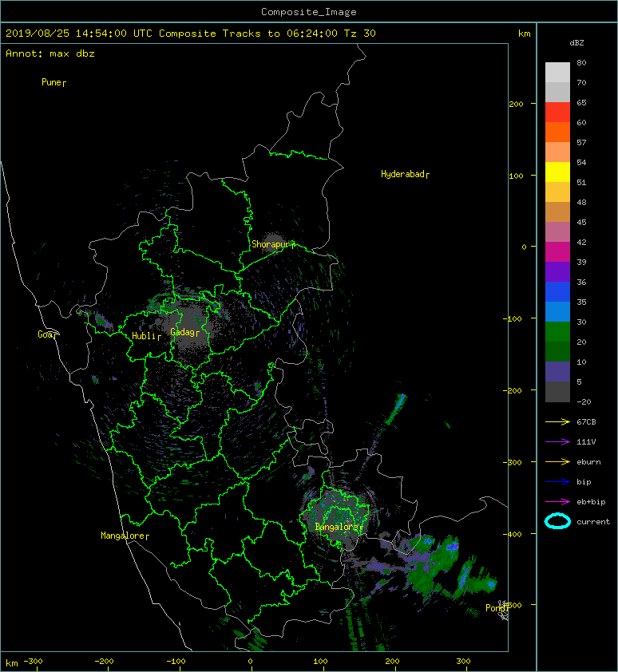Click the gray radar clutter disc at Shorapur
This screenshot has width=618, height=672.
pos(273,243)
